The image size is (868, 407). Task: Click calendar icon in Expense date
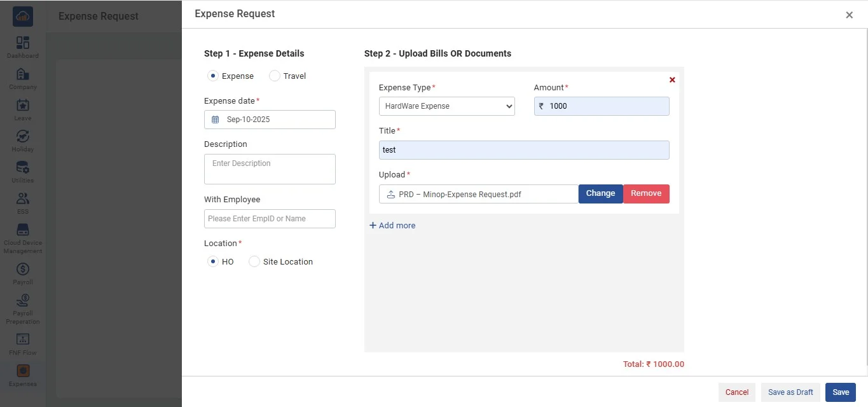(x=216, y=120)
